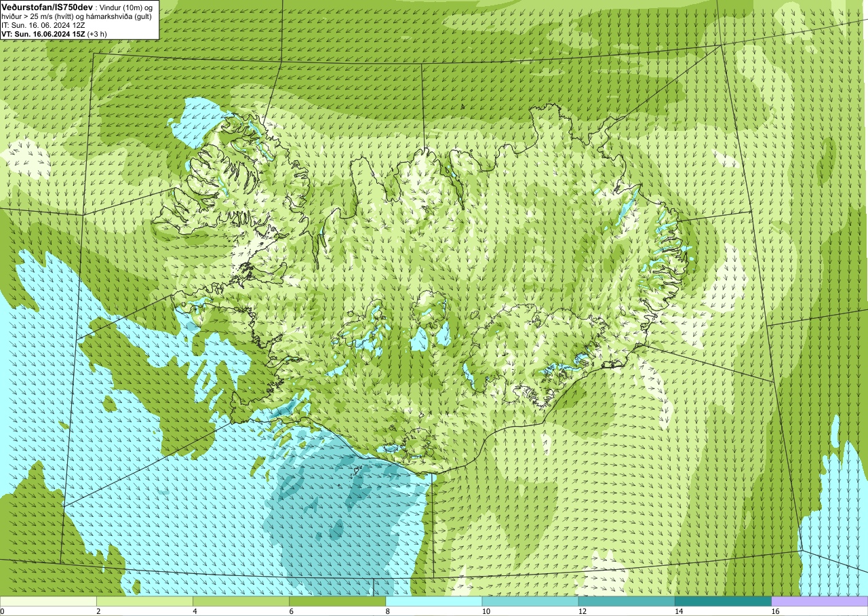Click the legend scale value 2
868x616 pixels.
[x=98, y=611]
